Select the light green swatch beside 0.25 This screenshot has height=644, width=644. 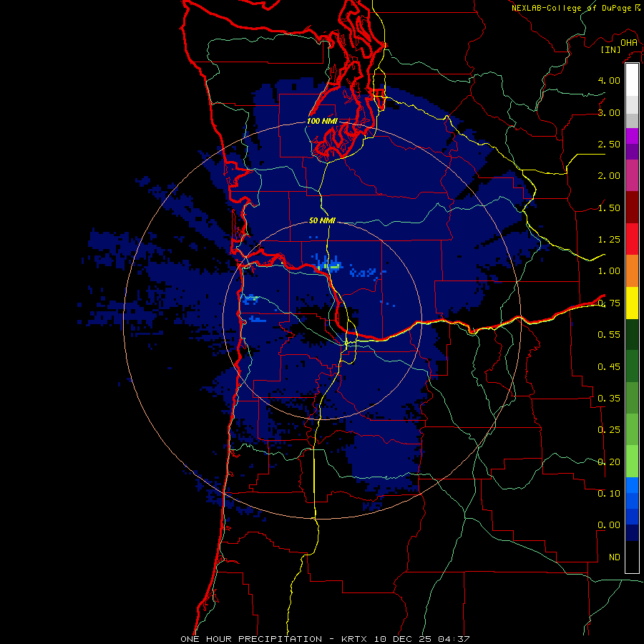632,429
